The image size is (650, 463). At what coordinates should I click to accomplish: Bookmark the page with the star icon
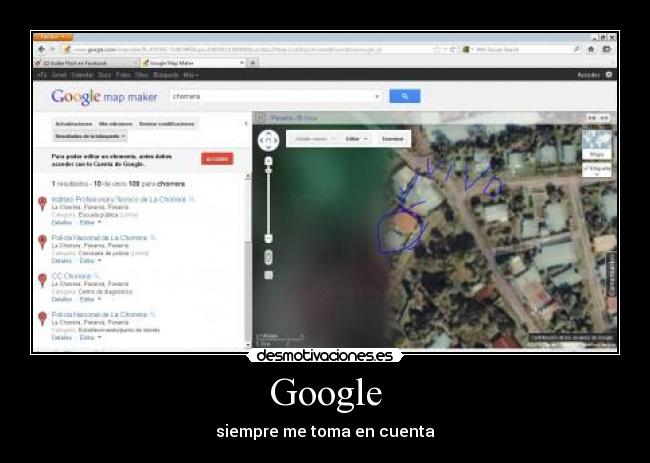tap(437, 49)
